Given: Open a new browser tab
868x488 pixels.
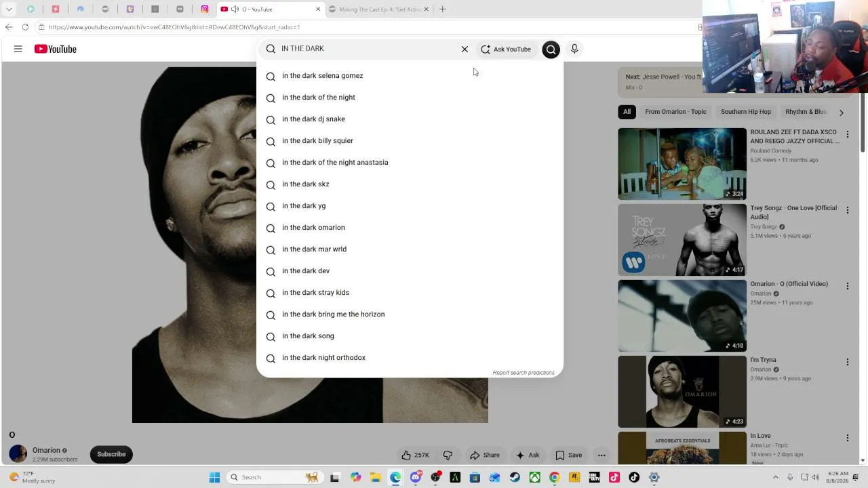Looking at the screenshot, I should point(442,9).
